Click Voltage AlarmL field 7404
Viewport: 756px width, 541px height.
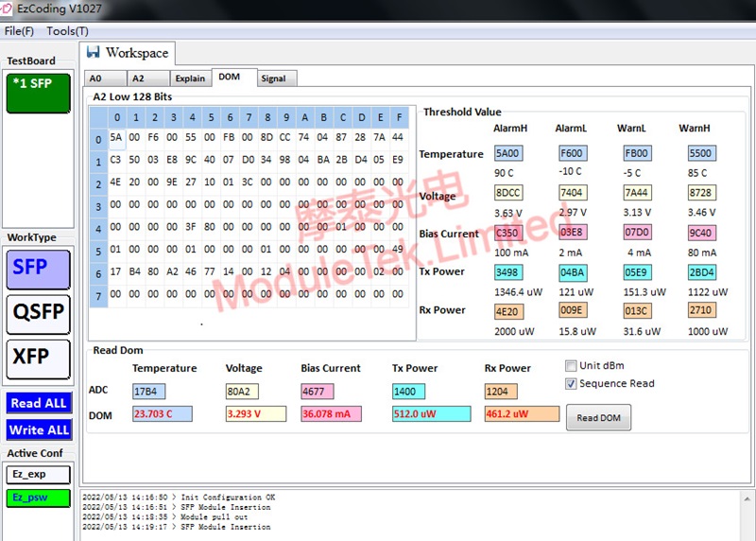(573, 193)
